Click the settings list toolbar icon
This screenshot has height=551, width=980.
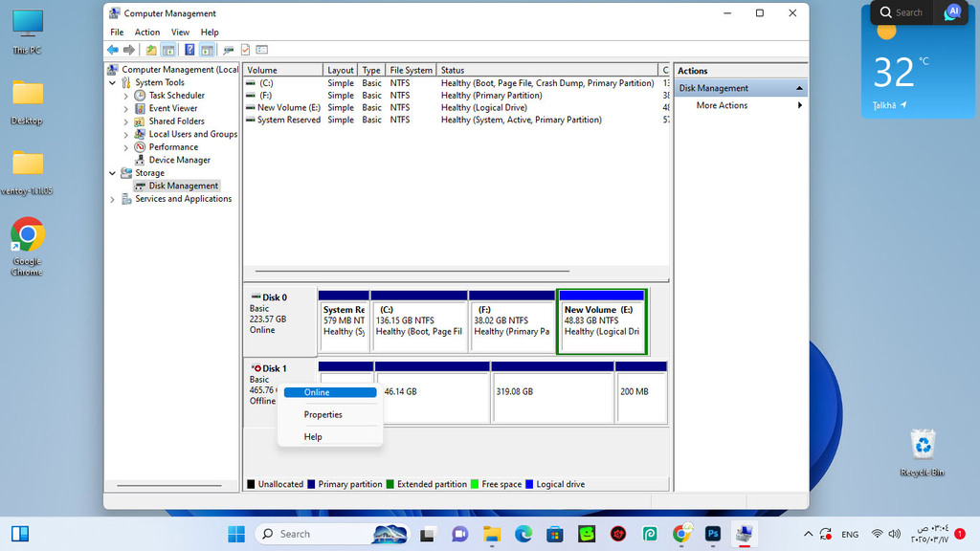click(262, 50)
